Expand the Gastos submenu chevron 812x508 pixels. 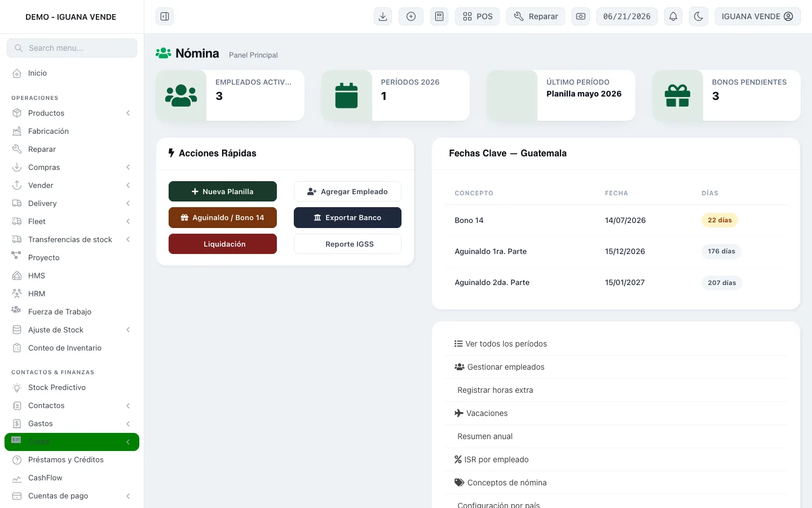tap(128, 423)
